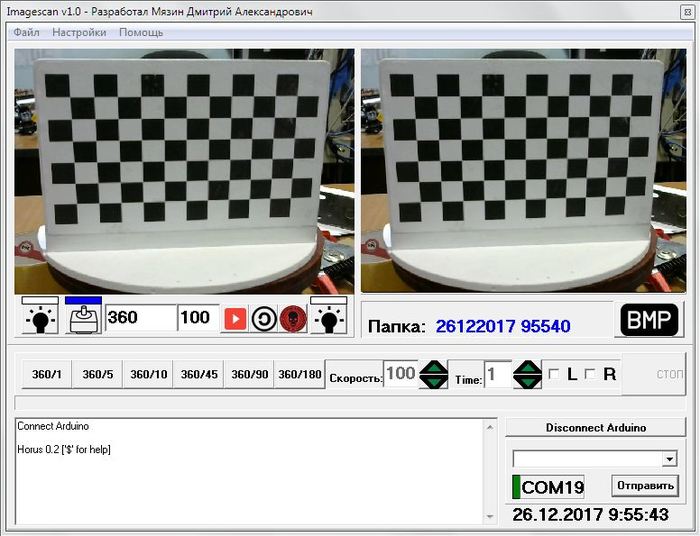The height and width of the screenshot is (536, 700).
Task: Click the red skull icon
Action: (x=292, y=318)
